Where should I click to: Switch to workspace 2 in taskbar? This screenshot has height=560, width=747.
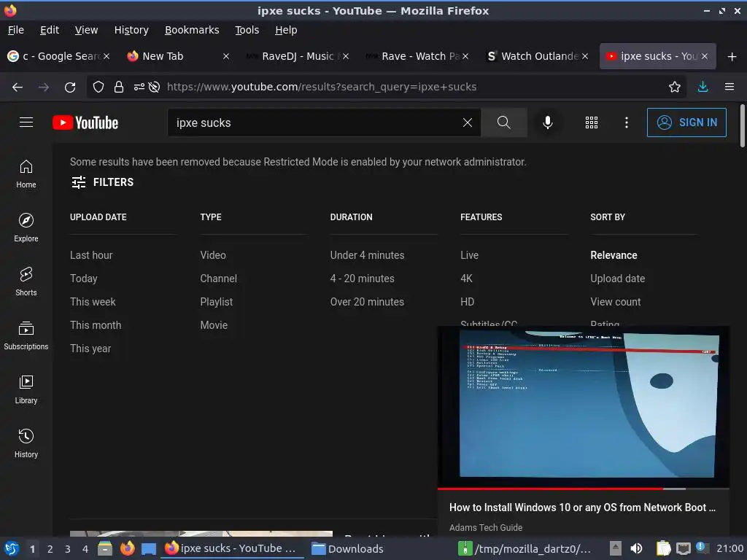[x=50, y=549]
